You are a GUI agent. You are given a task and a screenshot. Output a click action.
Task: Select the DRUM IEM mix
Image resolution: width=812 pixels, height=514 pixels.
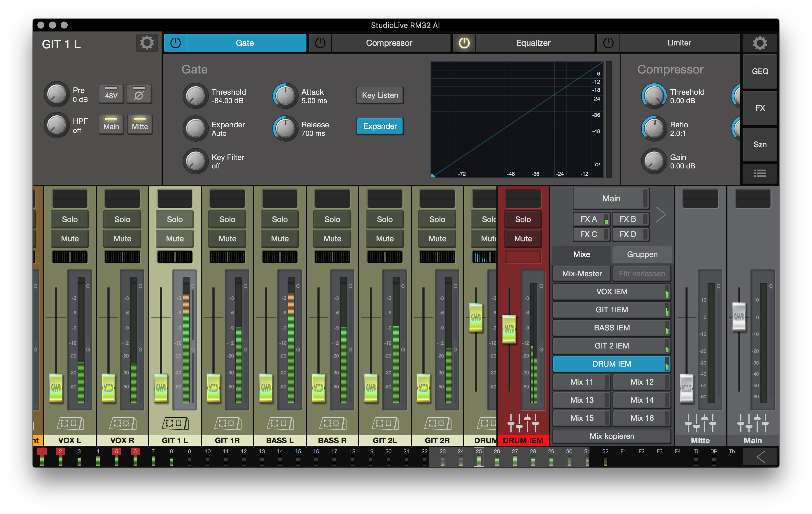click(612, 364)
